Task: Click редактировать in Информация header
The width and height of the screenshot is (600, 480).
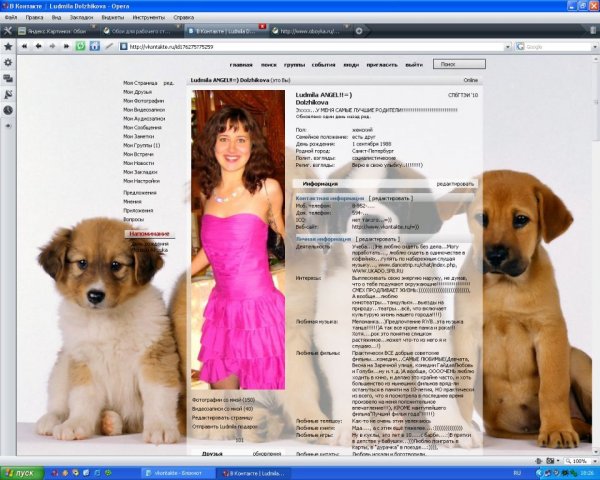Action: click(x=455, y=184)
